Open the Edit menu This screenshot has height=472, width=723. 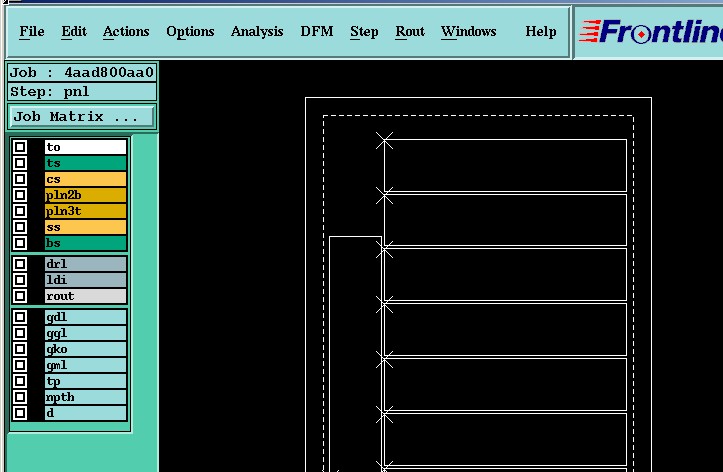(x=74, y=31)
